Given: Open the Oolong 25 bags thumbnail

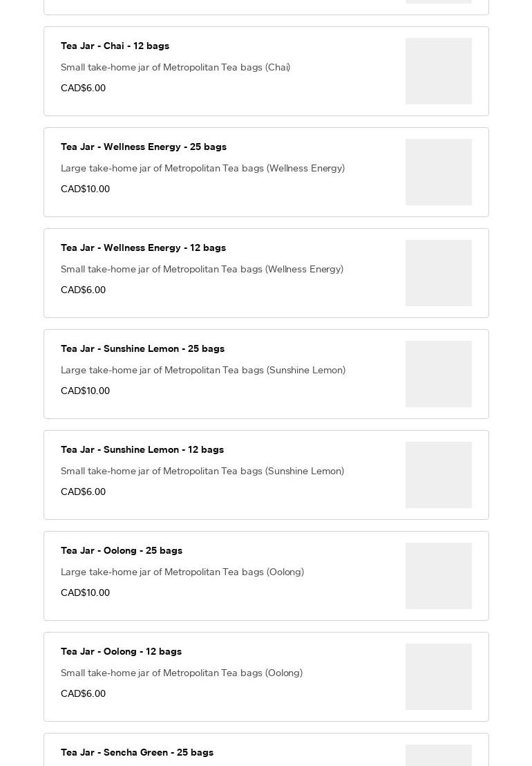Looking at the screenshot, I should [x=439, y=576].
